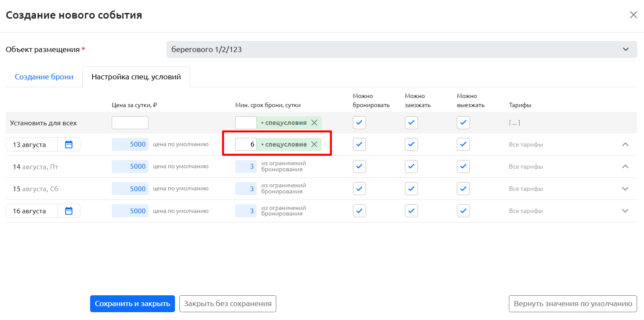Uncheck Можно выезжать for 15 августа
This screenshot has height=320, width=644.
[x=463, y=189]
